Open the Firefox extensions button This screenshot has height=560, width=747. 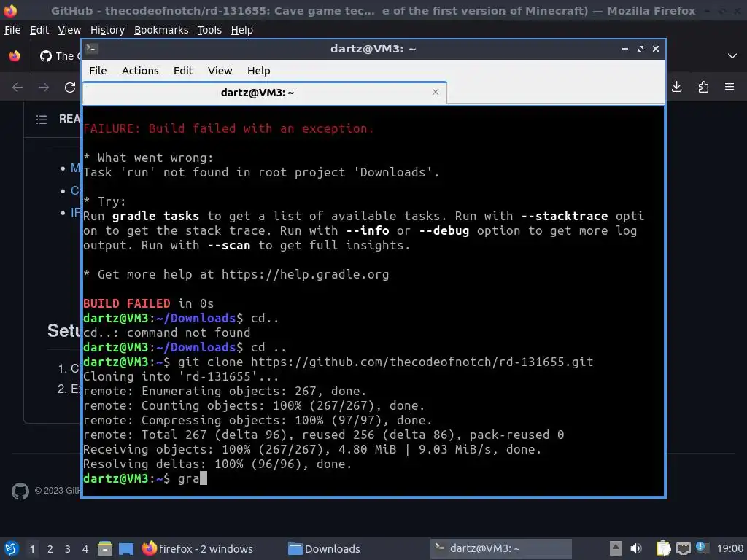(703, 87)
